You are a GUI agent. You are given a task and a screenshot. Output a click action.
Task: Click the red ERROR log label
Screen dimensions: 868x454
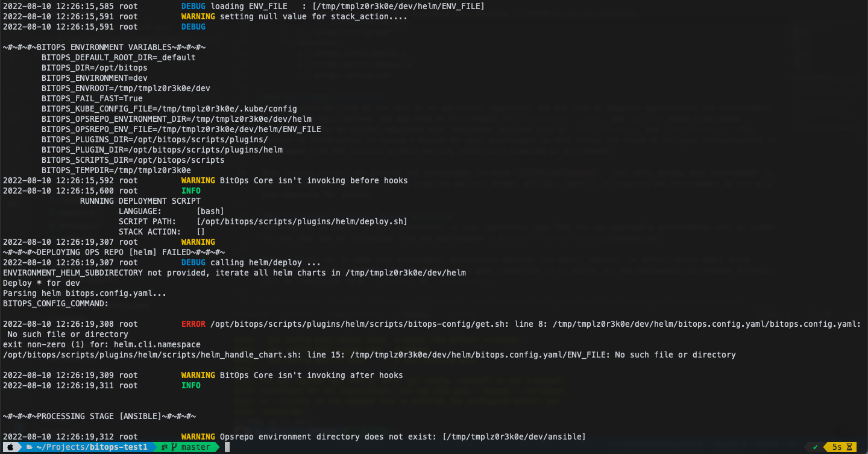pos(193,324)
